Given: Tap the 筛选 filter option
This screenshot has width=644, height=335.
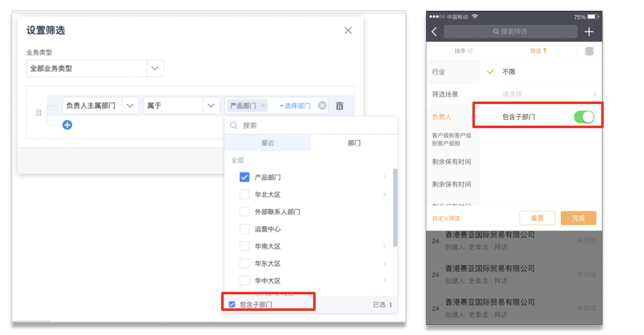Looking at the screenshot, I should tap(538, 51).
